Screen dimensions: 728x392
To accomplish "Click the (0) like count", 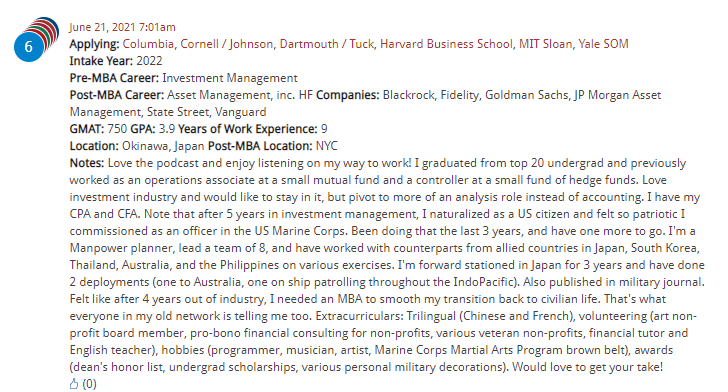I will [x=90, y=384].
